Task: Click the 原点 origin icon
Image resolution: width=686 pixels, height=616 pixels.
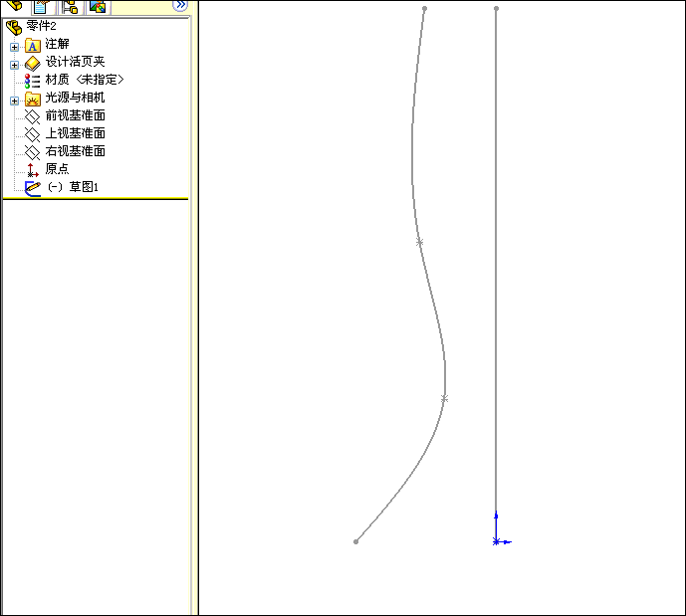Action: (33, 170)
